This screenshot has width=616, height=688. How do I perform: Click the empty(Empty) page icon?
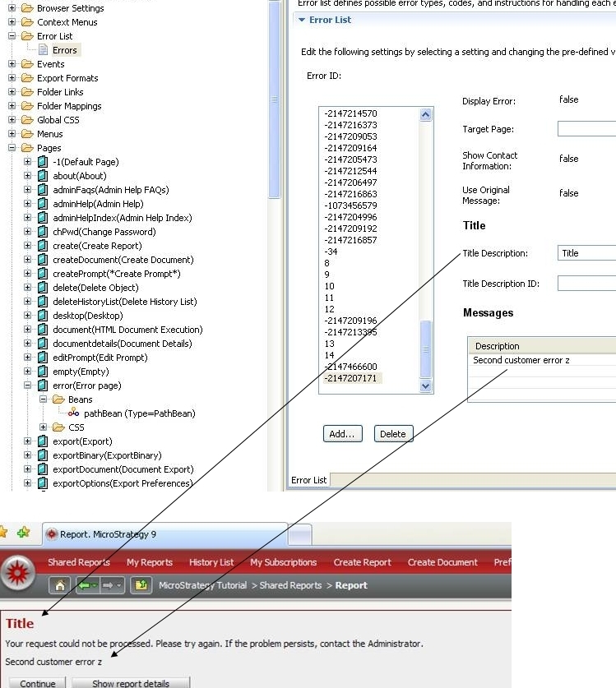(43, 372)
